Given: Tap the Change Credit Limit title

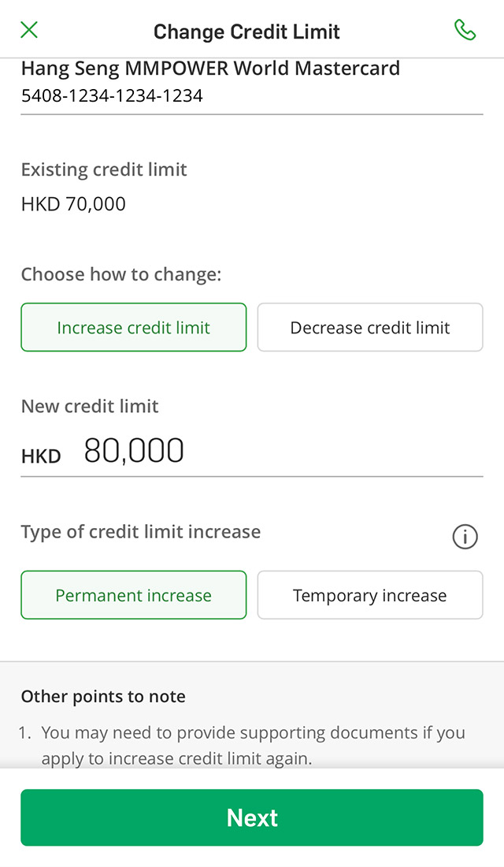Looking at the screenshot, I should point(246,32).
